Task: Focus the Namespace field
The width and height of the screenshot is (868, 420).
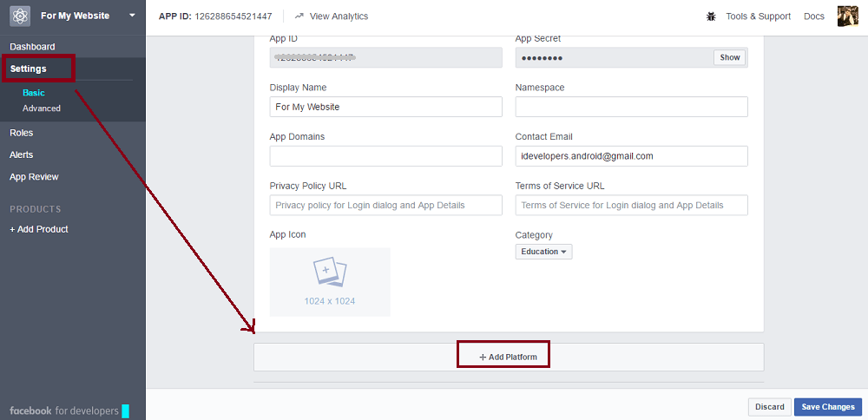Action: pos(632,107)
